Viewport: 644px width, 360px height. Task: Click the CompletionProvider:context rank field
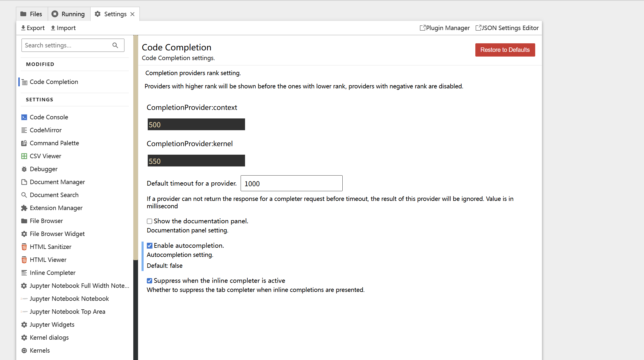[196, 124]
